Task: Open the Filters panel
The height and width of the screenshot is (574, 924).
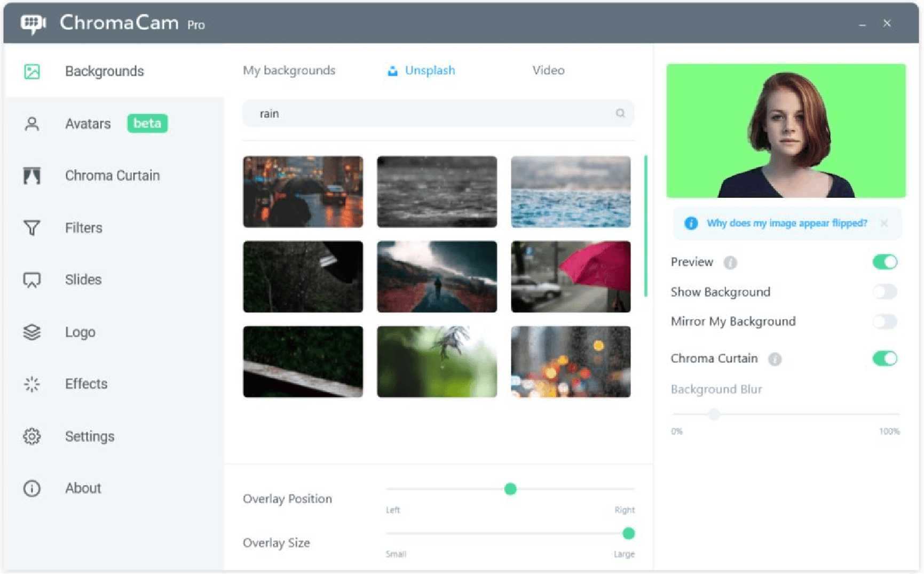Action: pyautogui.click(x=83, y=228)
